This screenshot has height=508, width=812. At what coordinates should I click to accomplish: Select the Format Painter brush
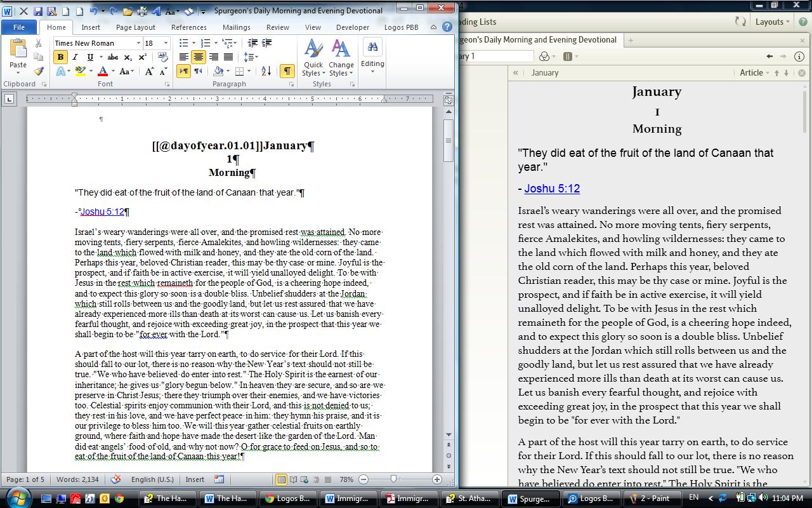[38, 72]
